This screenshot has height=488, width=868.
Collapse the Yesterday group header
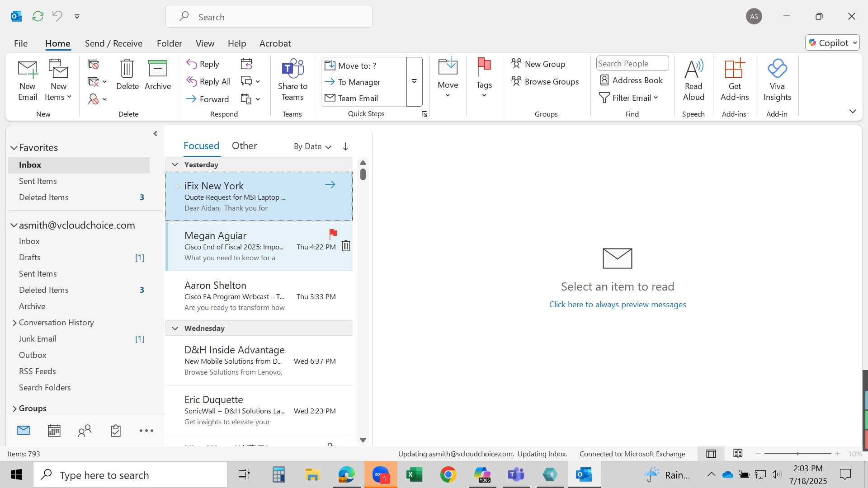click(175, 164)
